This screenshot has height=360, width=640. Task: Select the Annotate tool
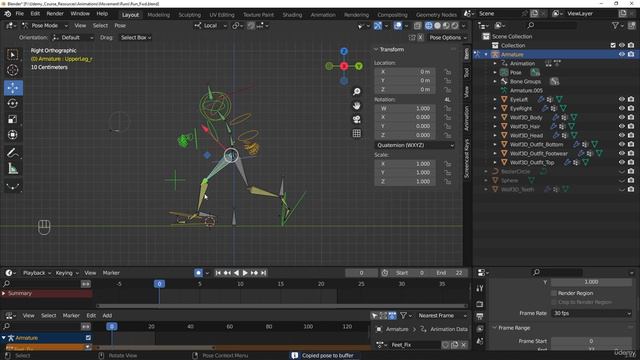pyautogui.click(x=13, y=153)
